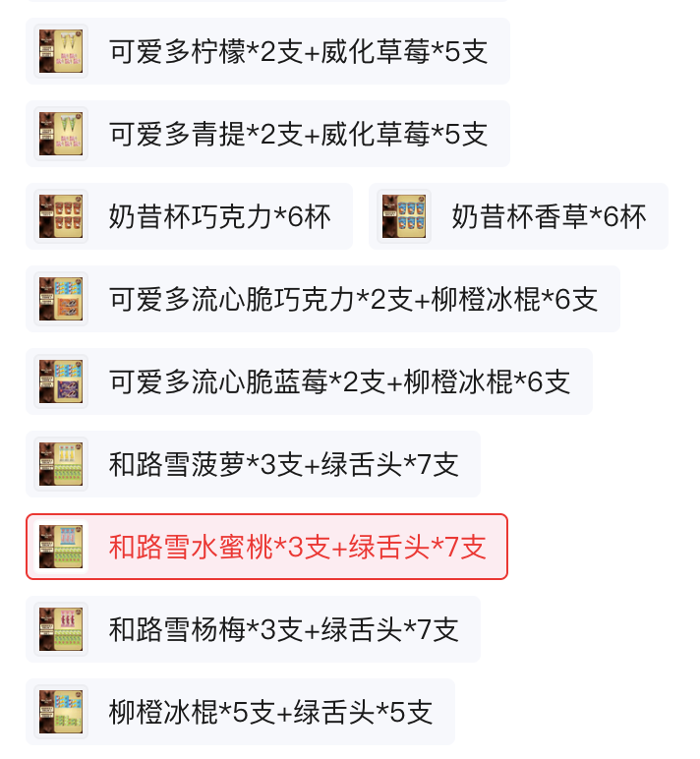Choose 柳橙冰棍*5支+绿舌头*5支 text
This screenshot has height=759, width=700.
(270, 712)
